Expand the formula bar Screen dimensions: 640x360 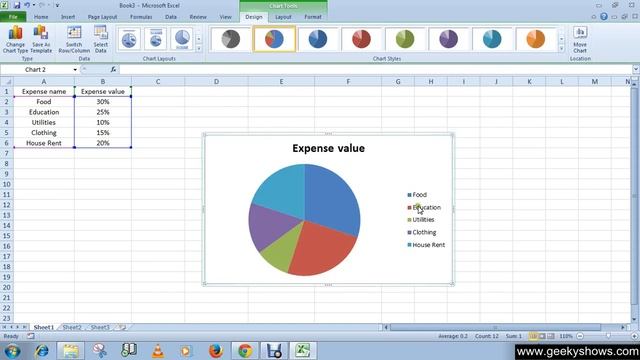636,70
